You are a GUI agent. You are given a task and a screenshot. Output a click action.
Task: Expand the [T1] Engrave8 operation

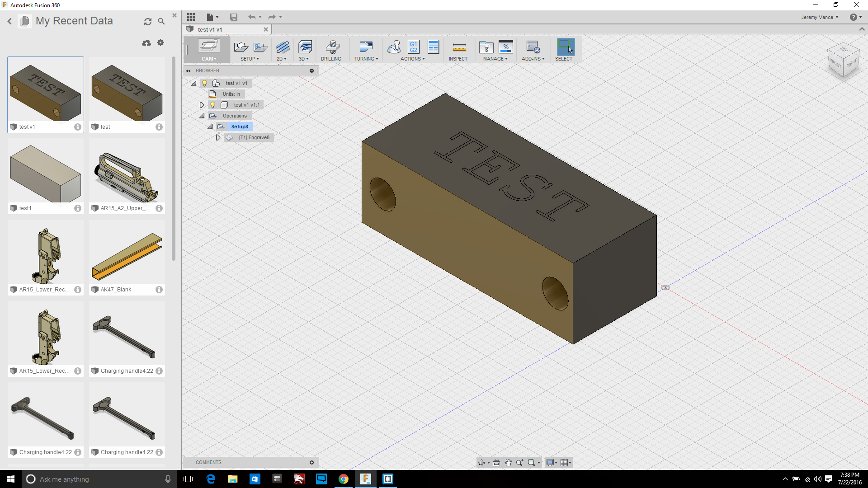218,137
